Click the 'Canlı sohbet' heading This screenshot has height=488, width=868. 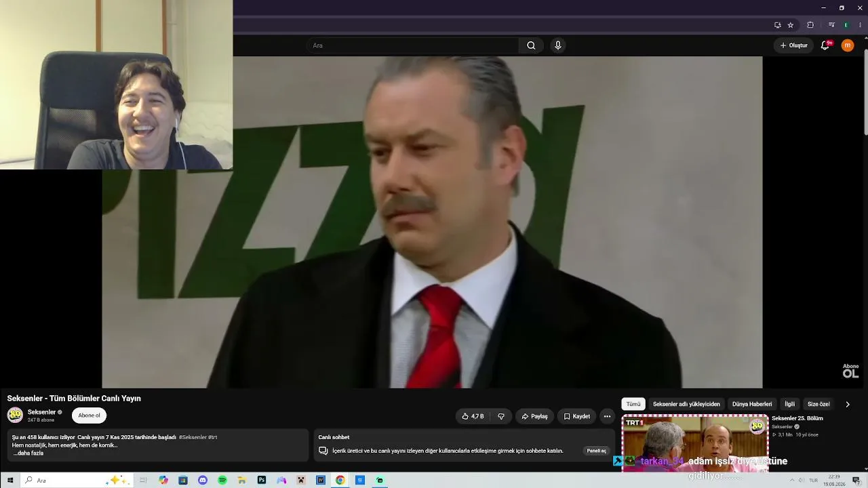pyautogui.click(x=334, y=437)
